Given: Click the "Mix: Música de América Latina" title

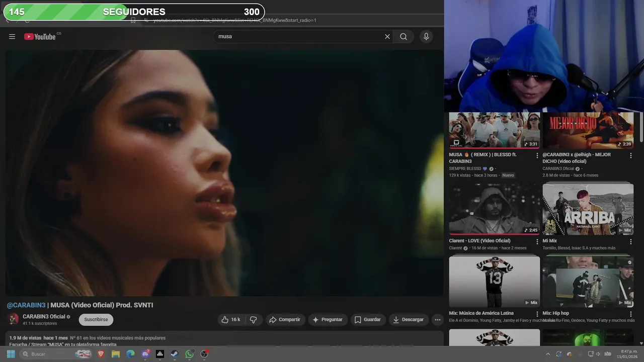Looking at the screenshot, I should point(481,313).
